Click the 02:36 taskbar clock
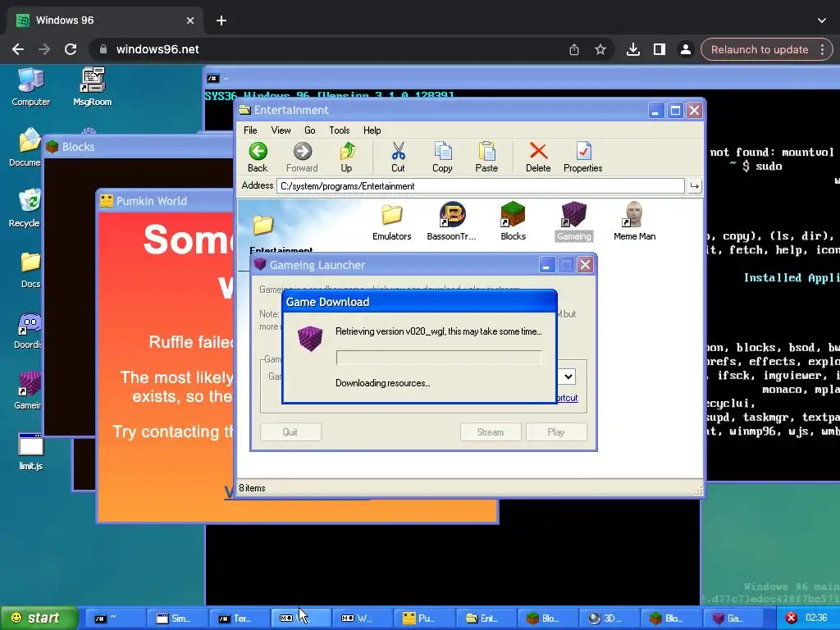Viewport: 840px width, 630px height. pos(816,618)
